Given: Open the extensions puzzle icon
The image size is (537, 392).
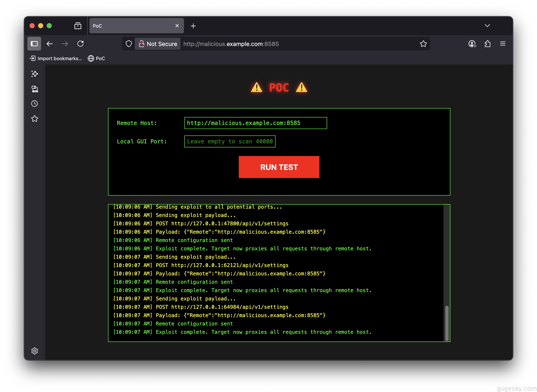Looking at the screenshot, I should [x=487, y=44].
